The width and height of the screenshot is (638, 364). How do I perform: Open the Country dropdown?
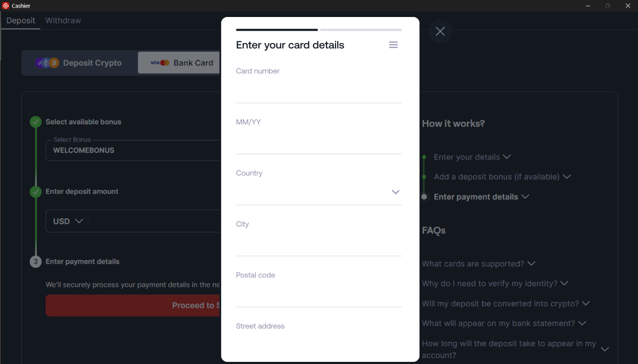click(x=319, y=192)
